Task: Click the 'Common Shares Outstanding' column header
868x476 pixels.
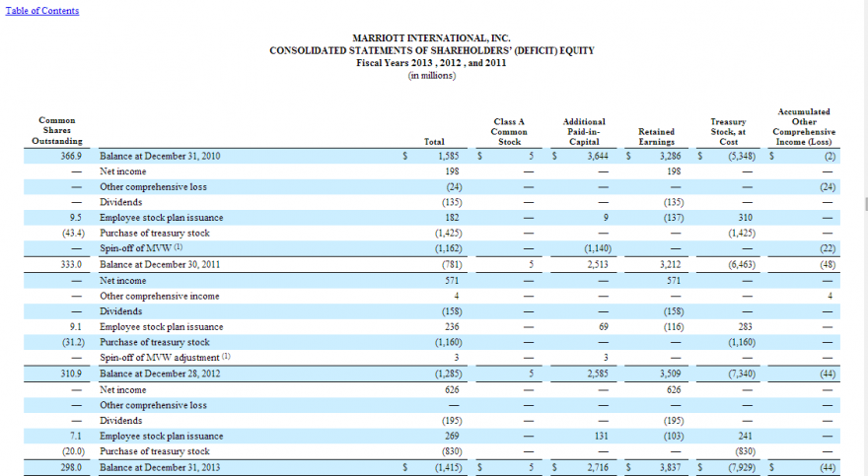Action: click(57, 130)
